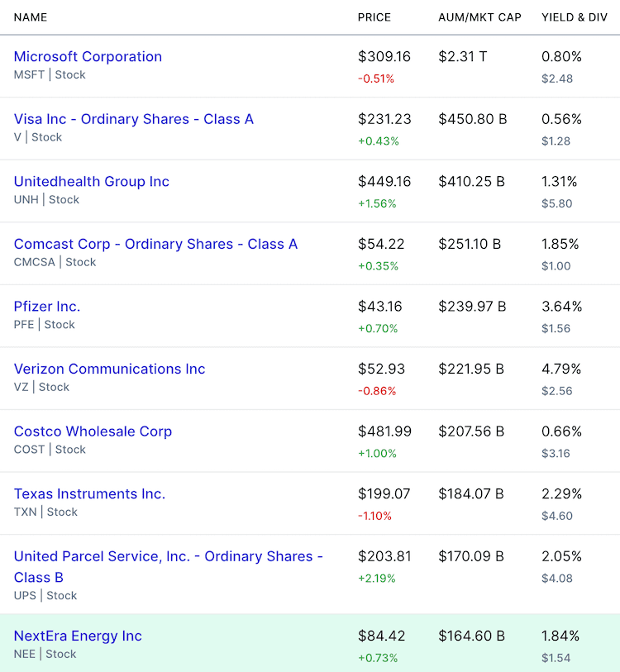Select the $170.09 B market cap
The height and width of the screenshot is (672, 620).
(x=471, y=556)
